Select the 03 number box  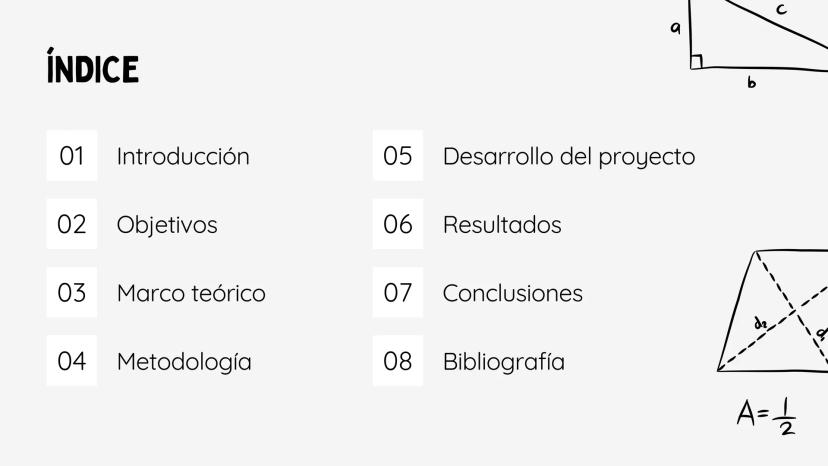72,293
